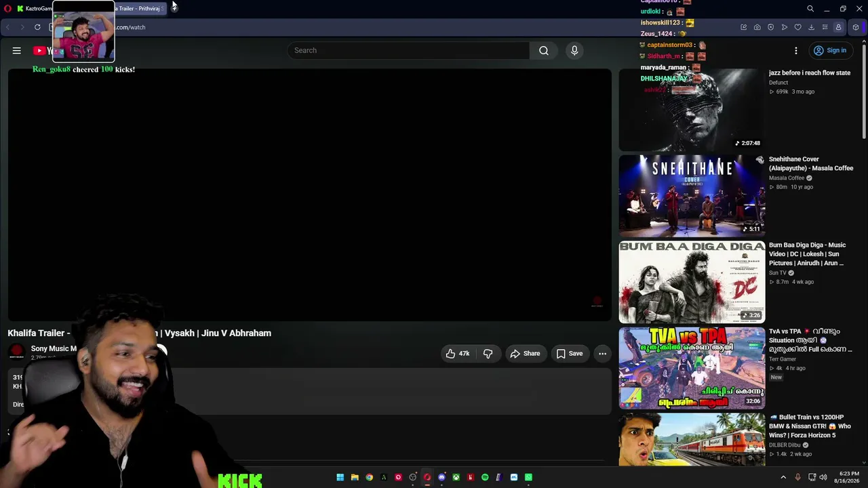
Task: Open 'jazz before i reach flow state' thumbnail
Action: [692, 110]
